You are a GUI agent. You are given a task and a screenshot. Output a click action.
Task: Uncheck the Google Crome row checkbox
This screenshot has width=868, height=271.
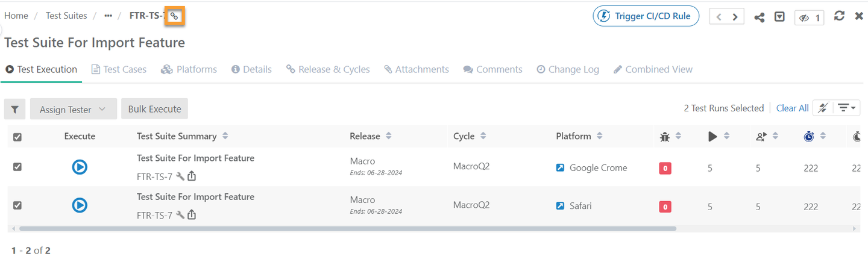pyautogui.click(x=17, y=167)
